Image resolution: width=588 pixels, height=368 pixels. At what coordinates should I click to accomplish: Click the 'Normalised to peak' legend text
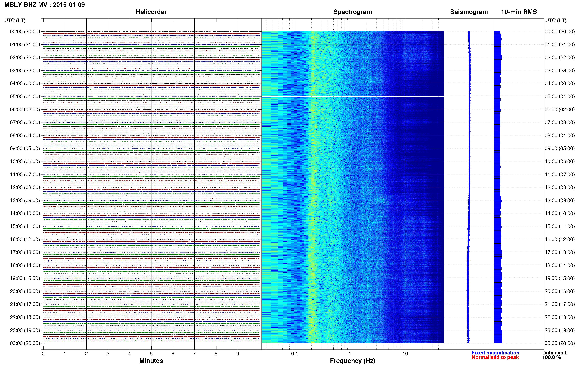pos(495,357)
